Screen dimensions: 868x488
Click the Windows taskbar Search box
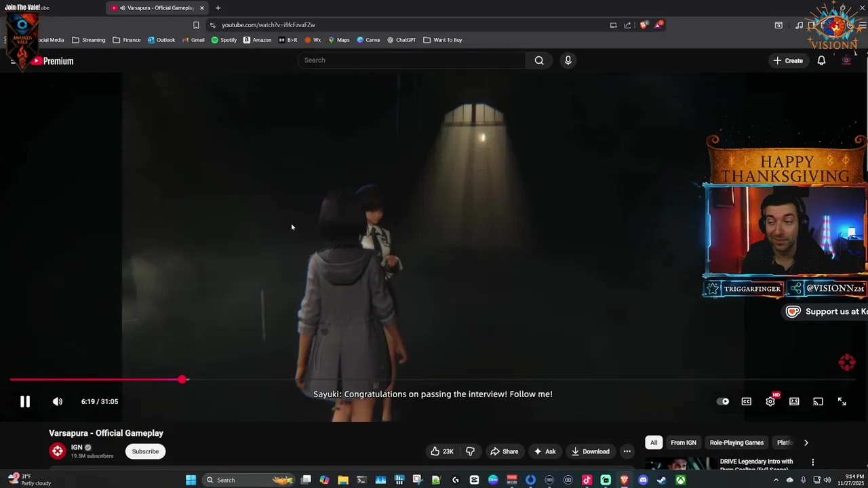tap(249, 480)
